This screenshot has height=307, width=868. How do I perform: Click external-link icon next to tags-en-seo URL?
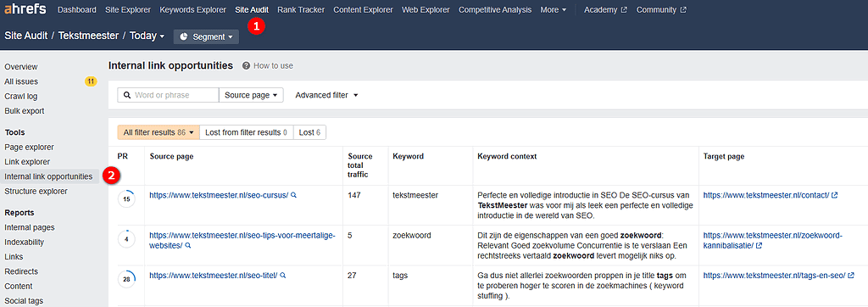[x=851, y=275]
